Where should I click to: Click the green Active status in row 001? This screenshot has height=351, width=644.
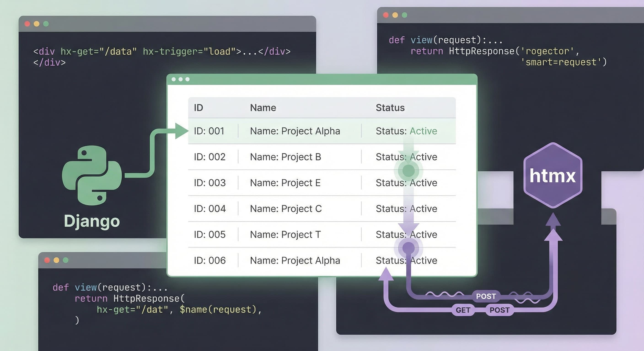(423, 131)
